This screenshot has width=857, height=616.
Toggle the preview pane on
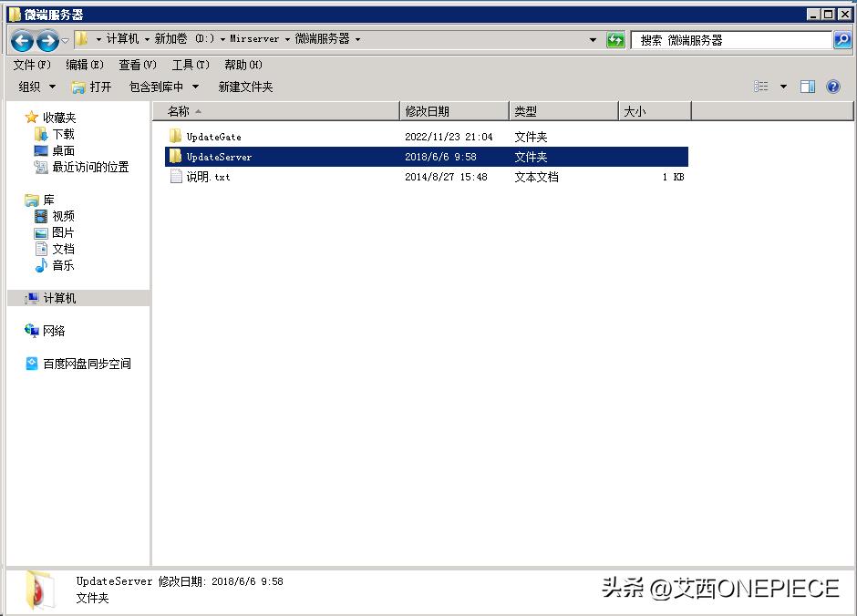coord(806,86)
